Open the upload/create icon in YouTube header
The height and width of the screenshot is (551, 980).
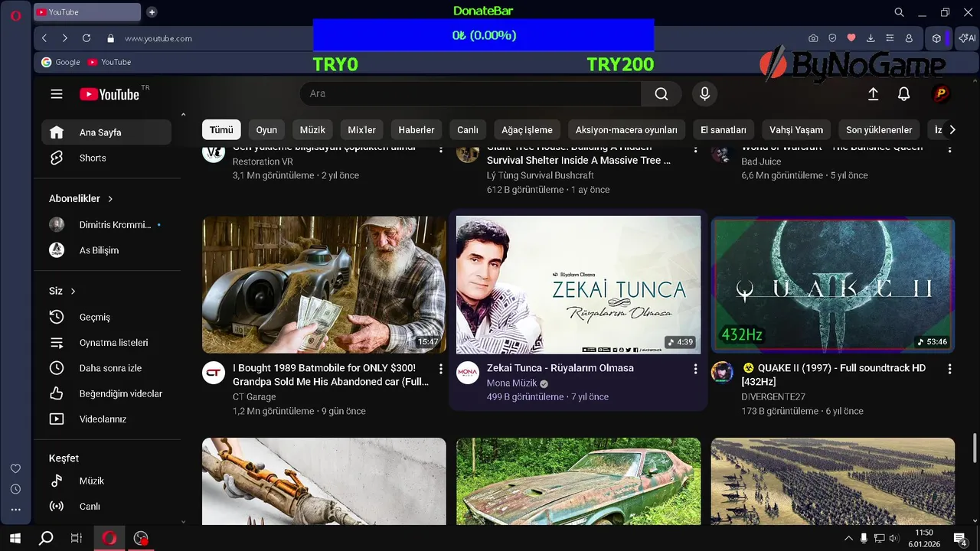[x=873, y=93]
